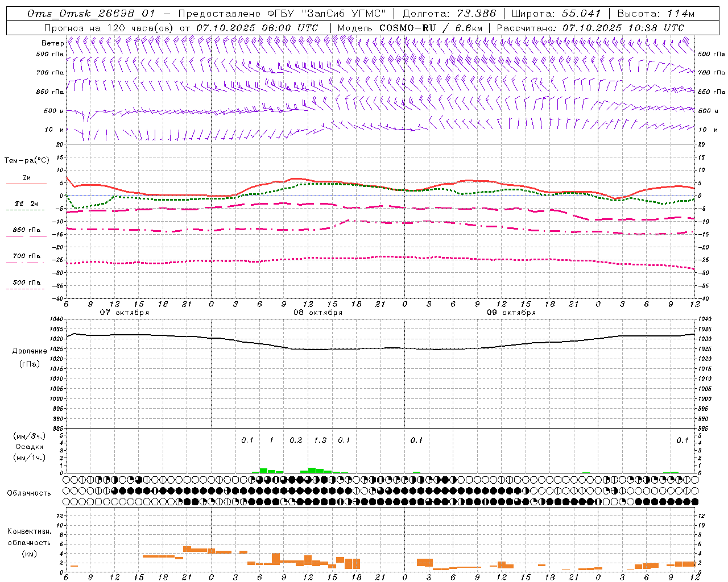Click the 1.3 precipitation amount value
This screenshot has width=728, height=582.
tap(320, 440)
